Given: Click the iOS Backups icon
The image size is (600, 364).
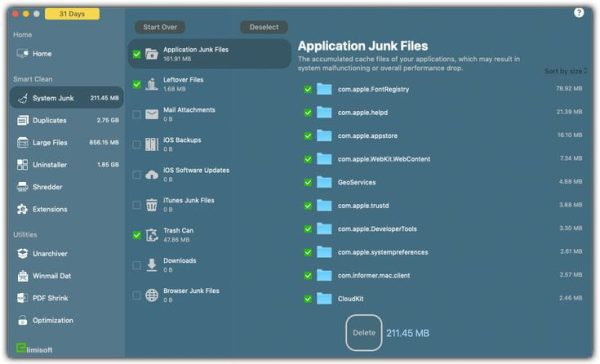Looking at the screenshot, I should click(x=152, y=144).
